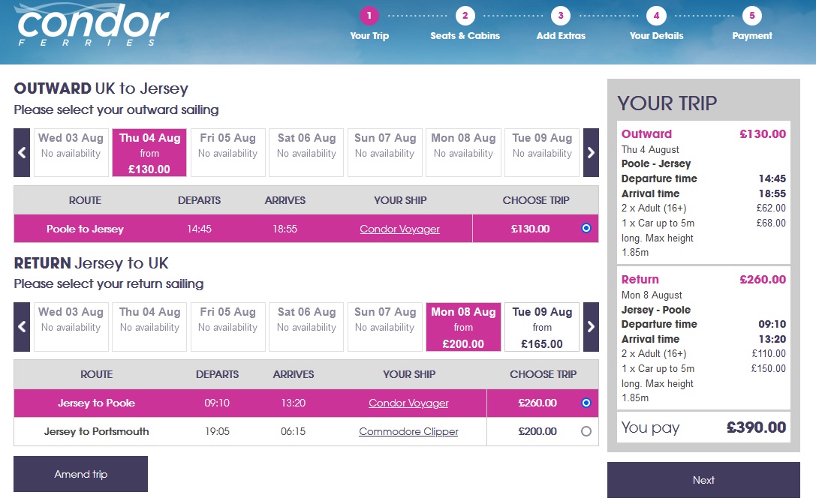Show later return dates with right arrow
Image resolution: width=816 pixels, height=504 pixels.
point(591,327)
